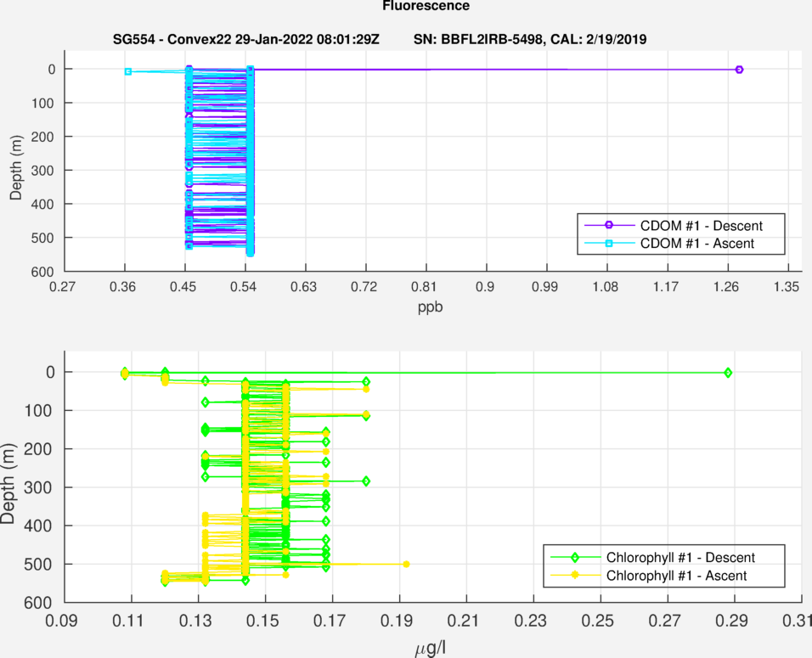Click the "0.21" tick on the µg/l axis
The image size is (812, 658).
pos(464,621)
